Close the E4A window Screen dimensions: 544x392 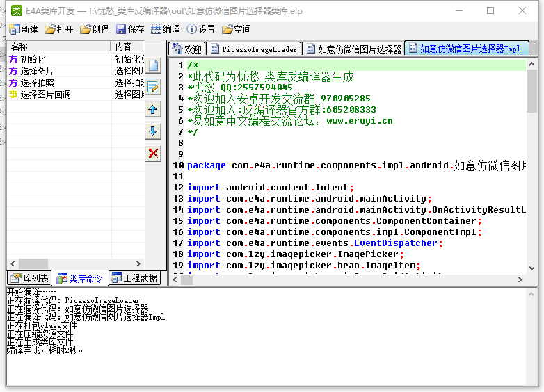point(522,10)
